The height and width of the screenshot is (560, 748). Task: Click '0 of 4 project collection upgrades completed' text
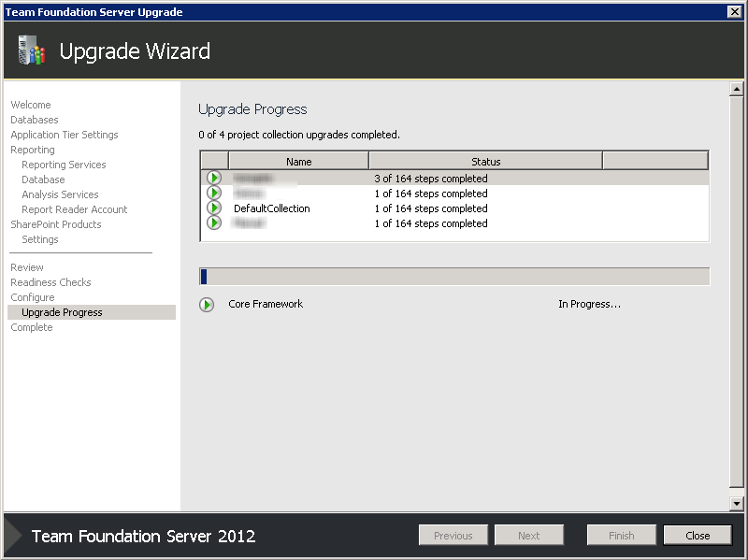(x=299, y=135)
